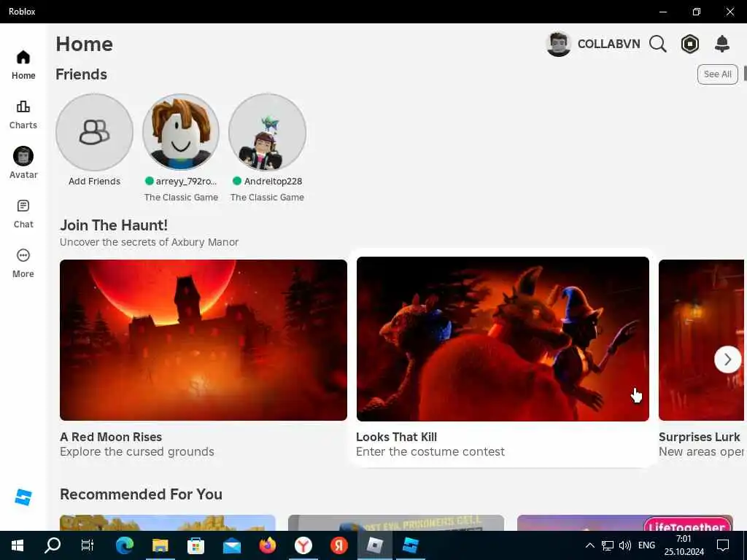Show next banners with the right chevron
This screenshot has height=560, width=747.
[x=727, y=359]
